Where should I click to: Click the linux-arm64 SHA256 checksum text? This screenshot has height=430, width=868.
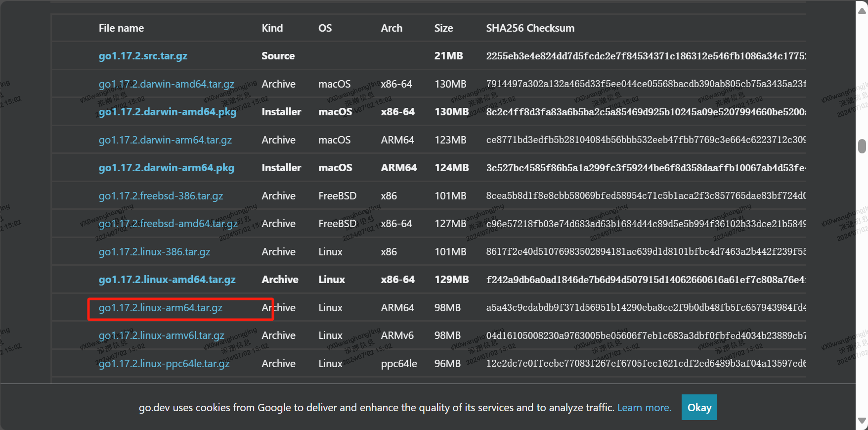pyautogui.click(x=645, y=308)
